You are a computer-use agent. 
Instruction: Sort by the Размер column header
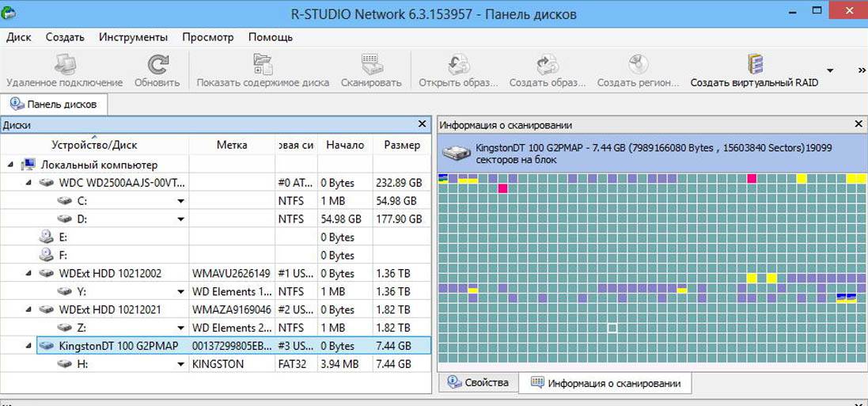[402, 145]
